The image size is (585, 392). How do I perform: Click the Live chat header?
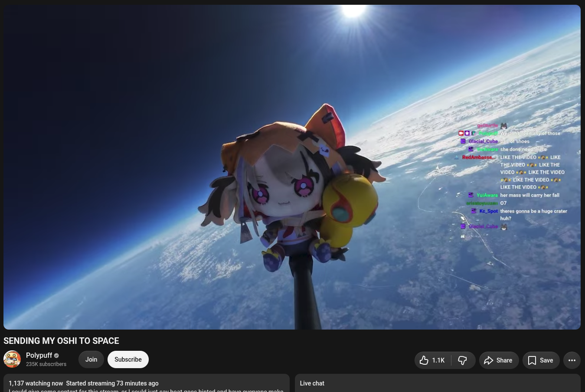[x=312, y=383]
